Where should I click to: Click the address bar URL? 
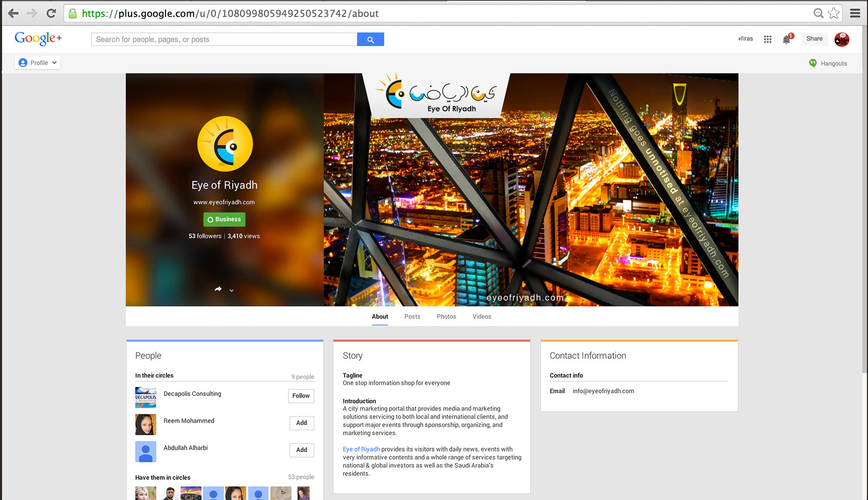pos(230,14)
